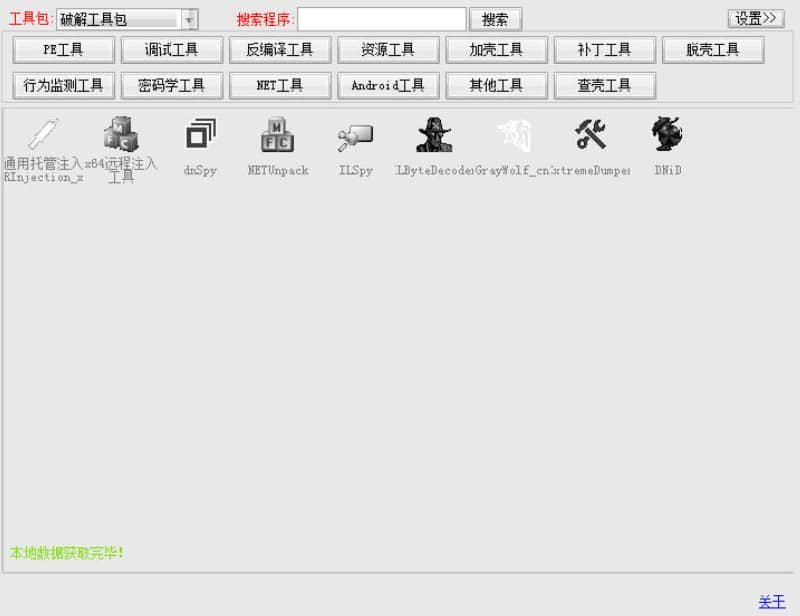Open the 设置>> settings button
Image resolution: width=800 pixels, height=616 pixels.
pyautogui.click(x=756, y=19)
